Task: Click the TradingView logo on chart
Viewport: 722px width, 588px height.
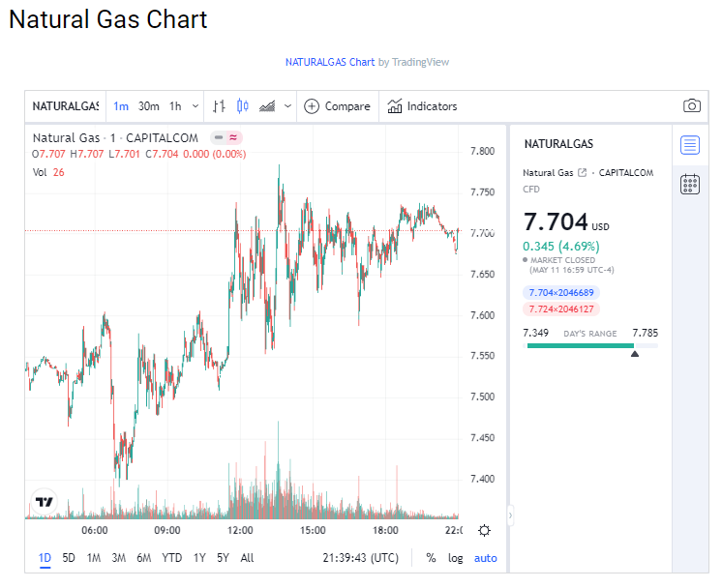Action: tap(45, 502)
